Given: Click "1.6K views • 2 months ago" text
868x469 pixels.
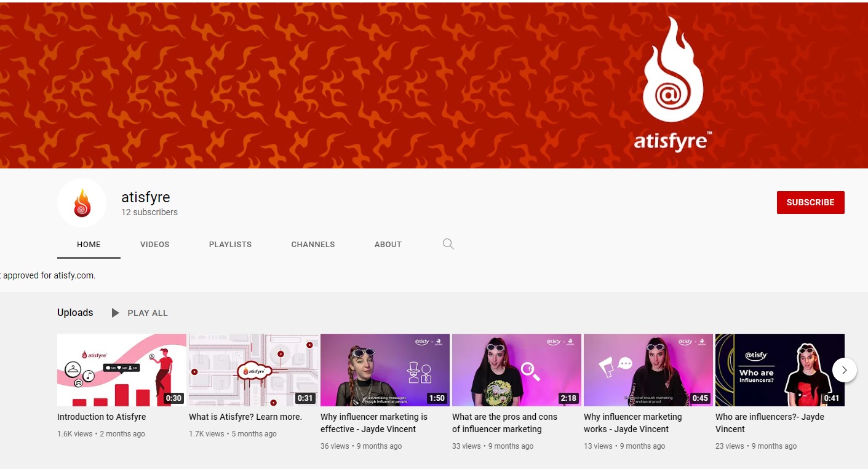Looking at the screenshot, I should coord(102,433).
